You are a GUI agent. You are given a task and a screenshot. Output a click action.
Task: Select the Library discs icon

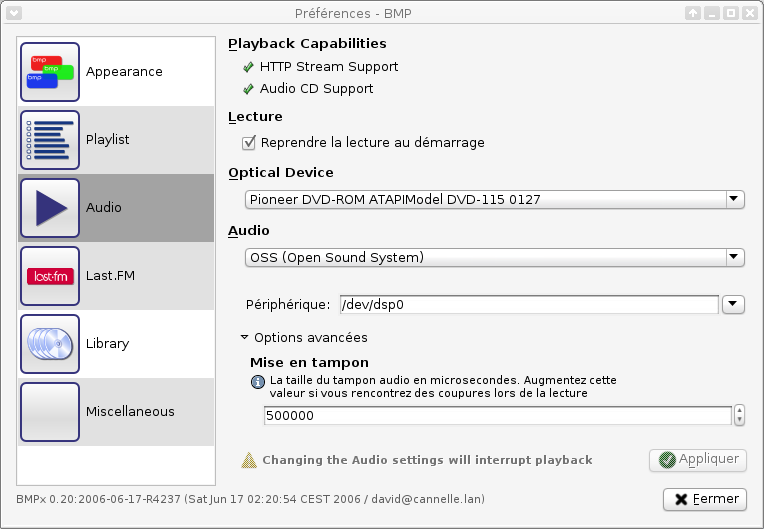tap(49, 344)
